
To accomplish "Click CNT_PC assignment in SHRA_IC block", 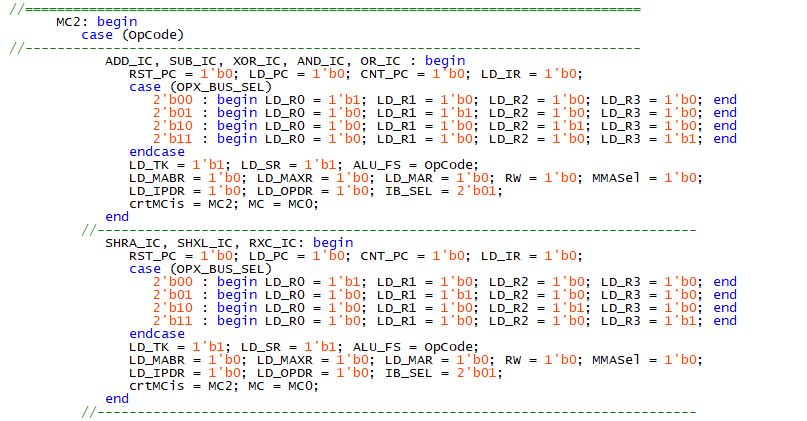I will pos(415,256).
